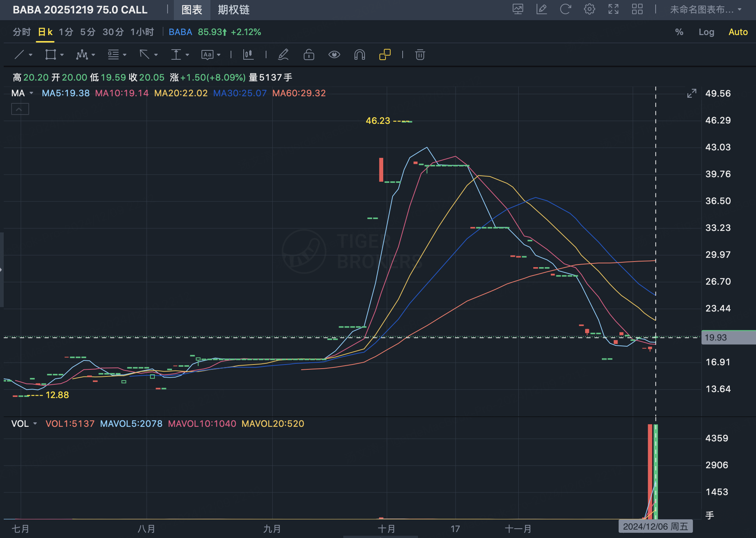756x538 pixels.
Task: Toggle the Auto scale option
Action: click(x=738, y=32)
